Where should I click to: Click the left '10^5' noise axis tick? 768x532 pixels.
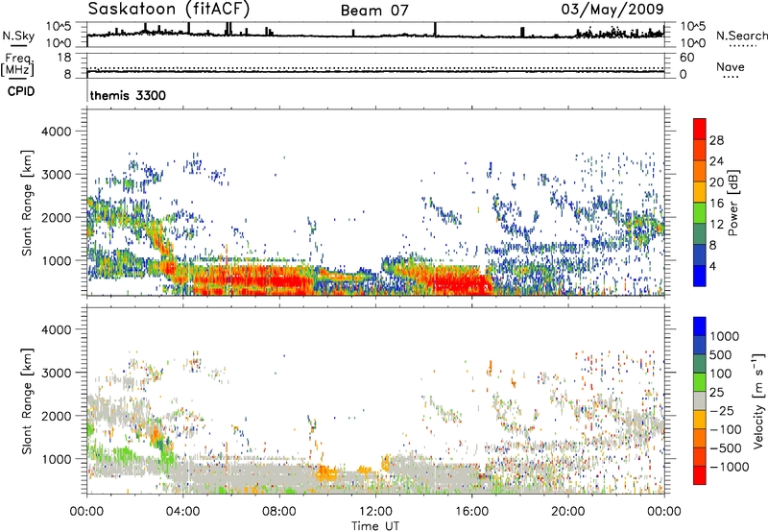point(59,26)
